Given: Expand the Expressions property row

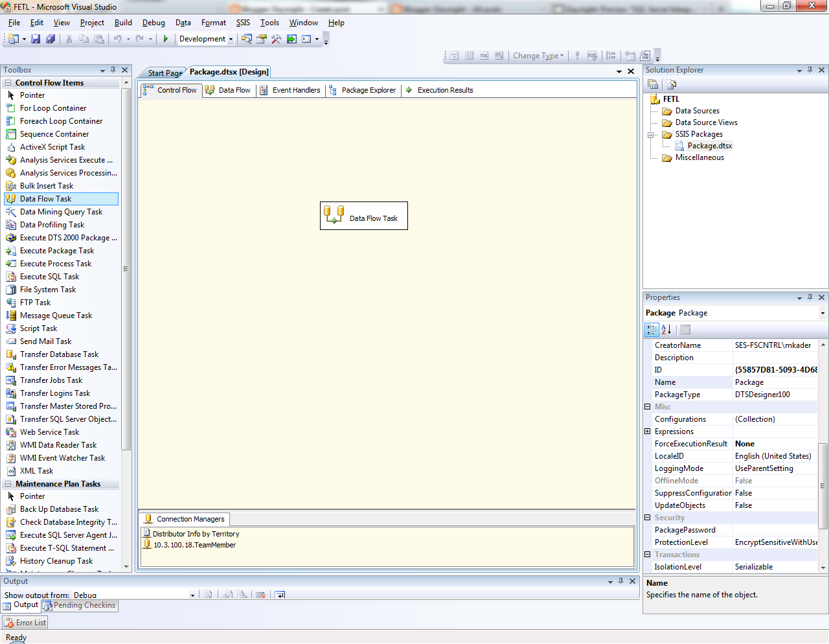Looking at the screenshot, I should click(x=647, y=431).
